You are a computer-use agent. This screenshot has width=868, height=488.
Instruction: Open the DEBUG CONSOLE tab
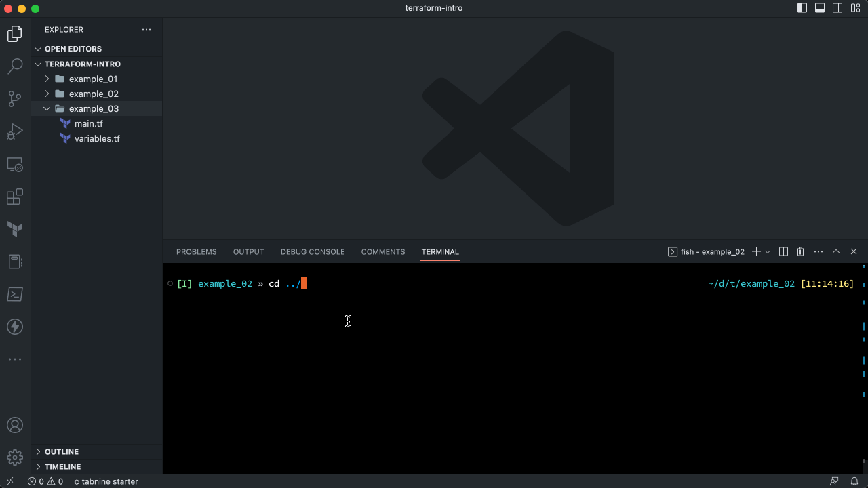(313, 251)
